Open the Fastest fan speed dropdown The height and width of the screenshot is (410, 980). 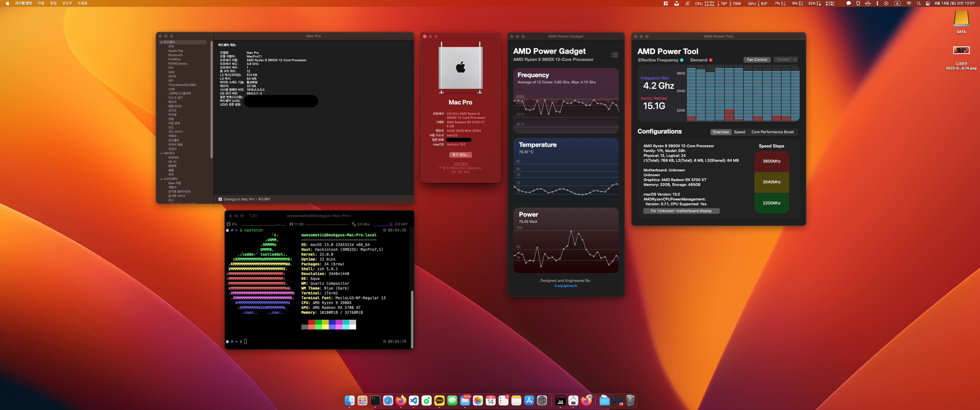tap(786, 60)
